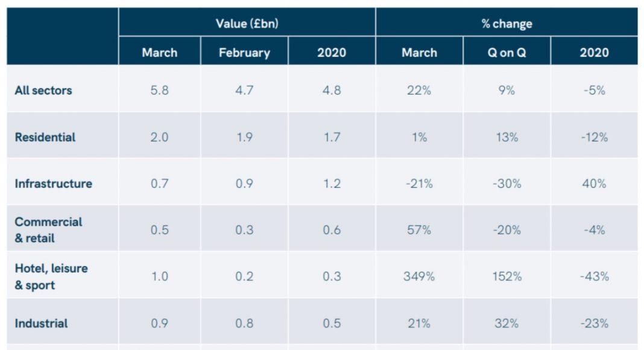Select the 349% cell in Hotel row

pyautogui.click(x=419, y=276)
